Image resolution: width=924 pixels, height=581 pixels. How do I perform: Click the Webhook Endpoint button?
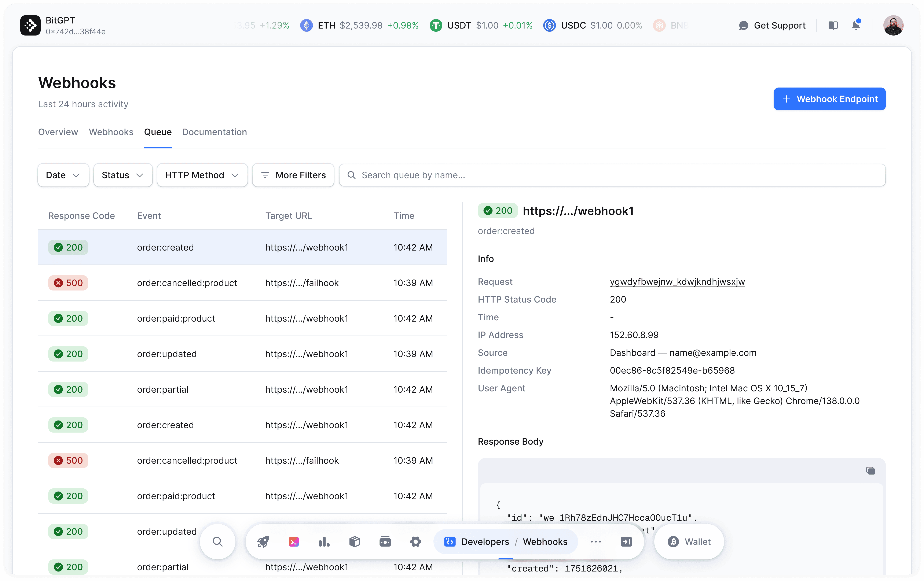click(x=829, y=99)
